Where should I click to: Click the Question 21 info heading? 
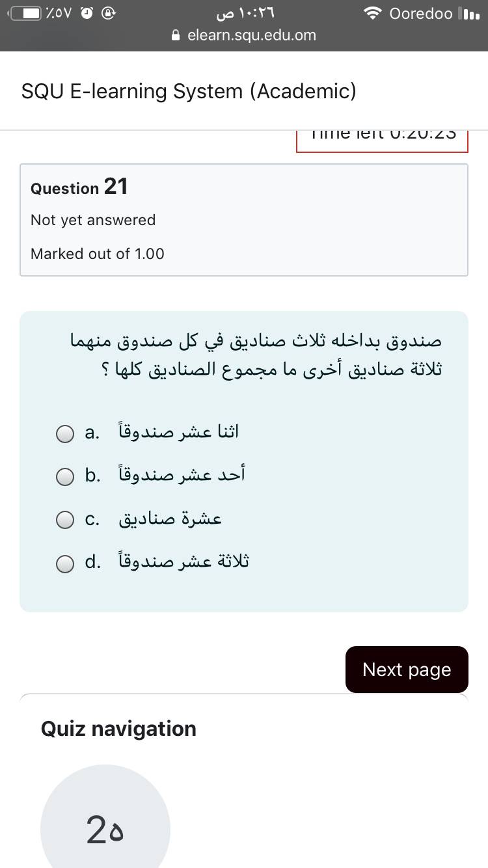point(79,187)
